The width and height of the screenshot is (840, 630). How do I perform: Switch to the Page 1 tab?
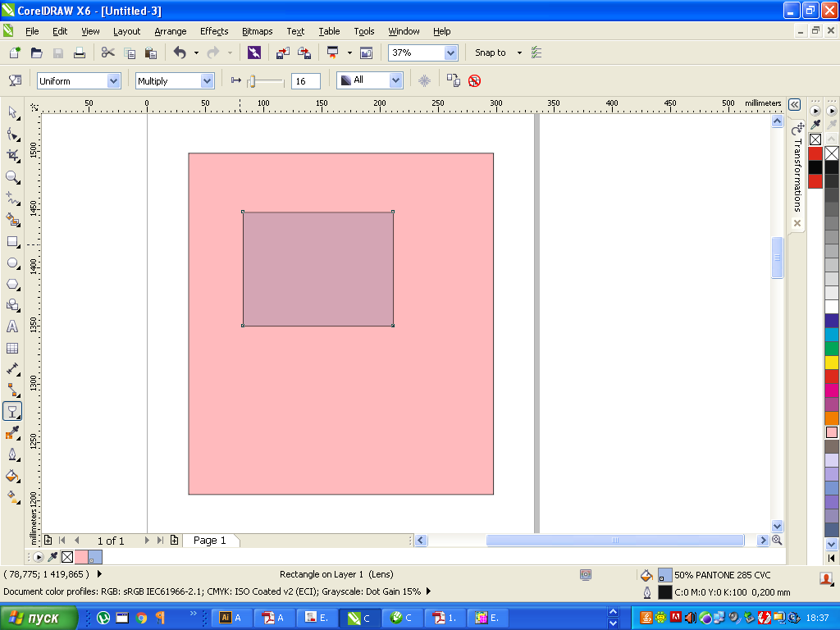click(x=209, y=541)
